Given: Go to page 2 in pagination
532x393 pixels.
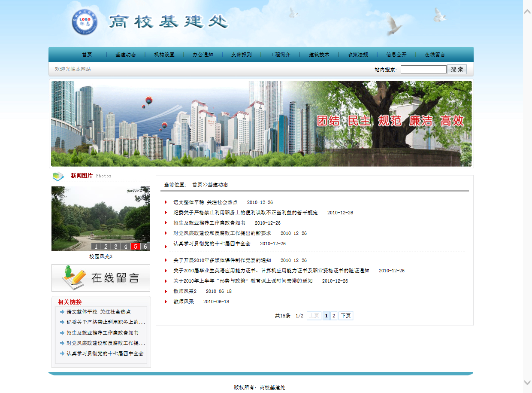Looking at the screenshot, I should pyautogui.click(x=334, y=316).
